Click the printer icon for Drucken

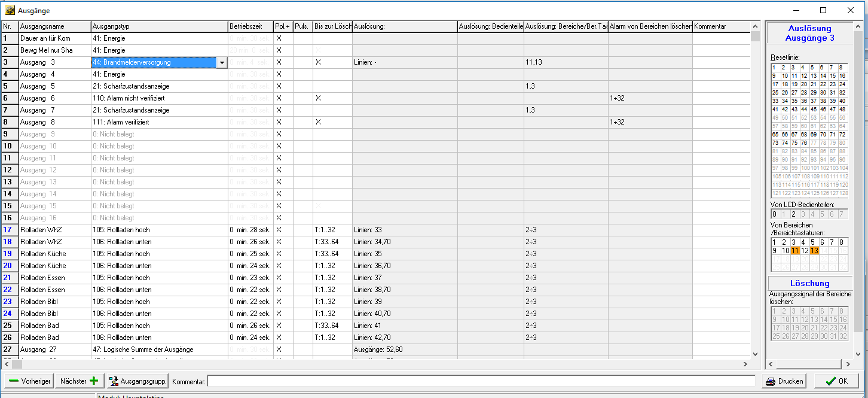point(771,381)
